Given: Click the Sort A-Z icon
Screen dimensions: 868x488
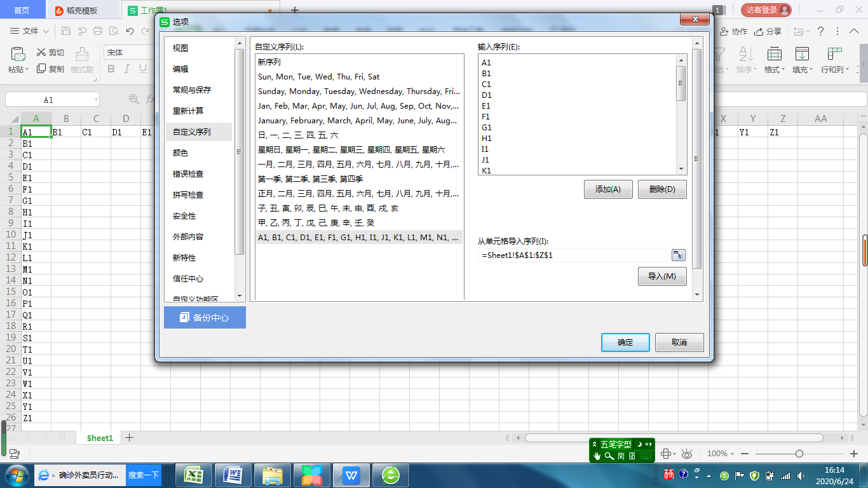Looking at the screenshot, I should pyautogui.click(x=745, y=53).
